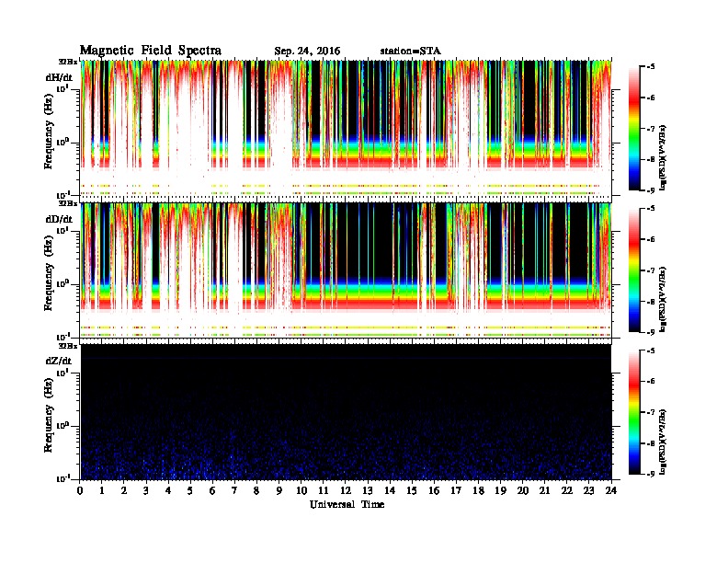Image resolution: width=728 pixels, height=563 pixels.
Task: Click the color scale bar beside dH/dt panel
Action: pos(634,129)
